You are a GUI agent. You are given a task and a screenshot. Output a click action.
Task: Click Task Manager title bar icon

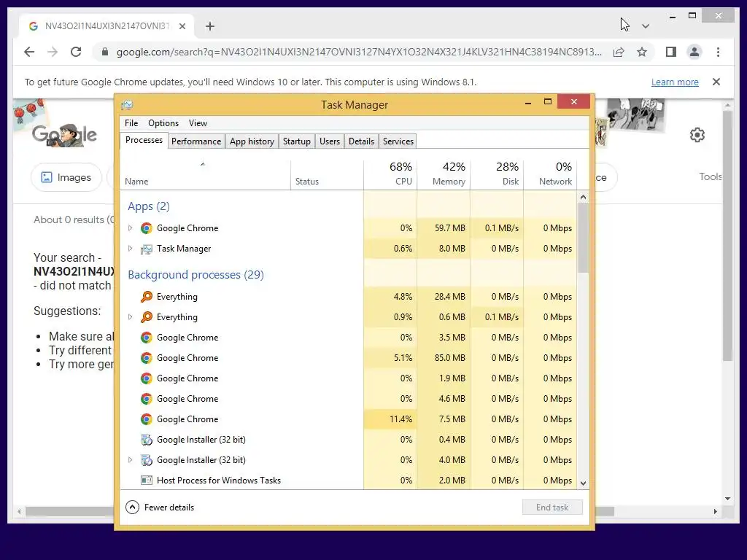coord(127,105)
